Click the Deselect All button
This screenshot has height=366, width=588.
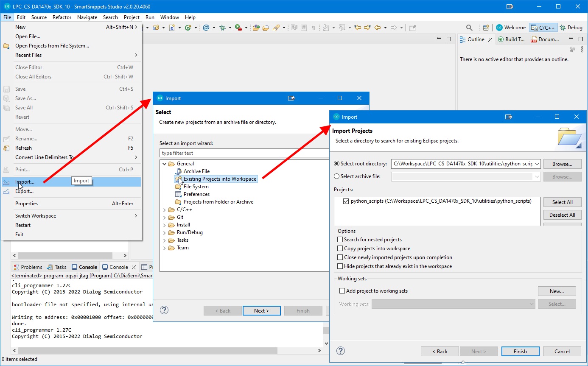click(x=562, y=215)
